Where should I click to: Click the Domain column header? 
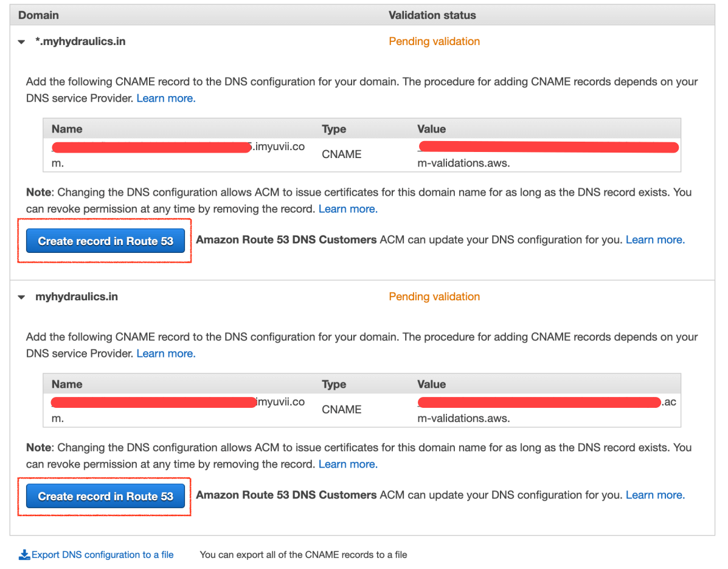pyautogui.click(x=38, y=15)
